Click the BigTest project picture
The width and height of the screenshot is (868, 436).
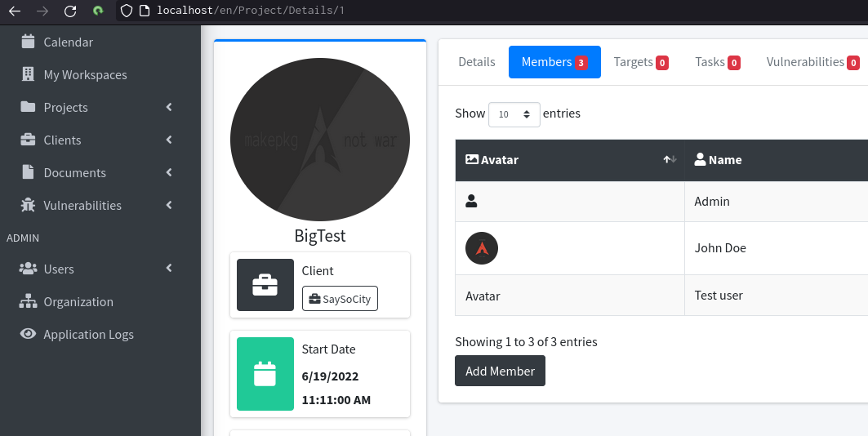click(x=320, y=140)
